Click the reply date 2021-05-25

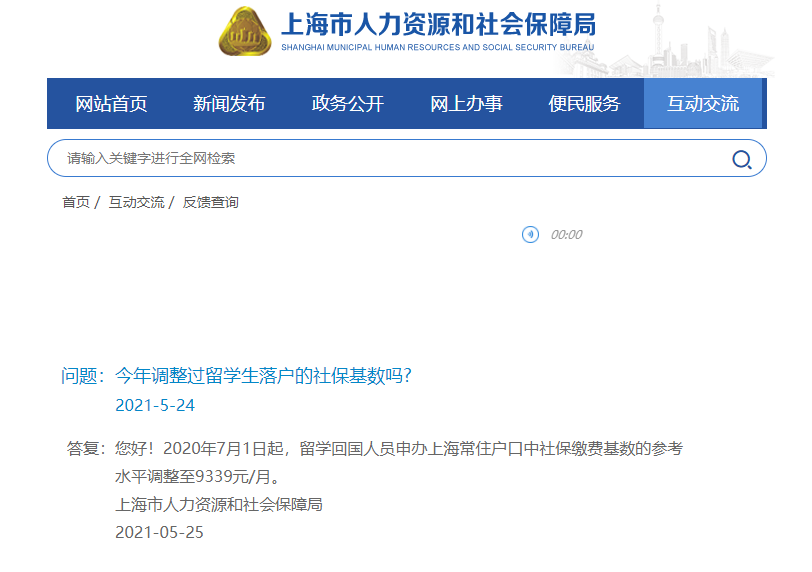(x=159, y=532)
